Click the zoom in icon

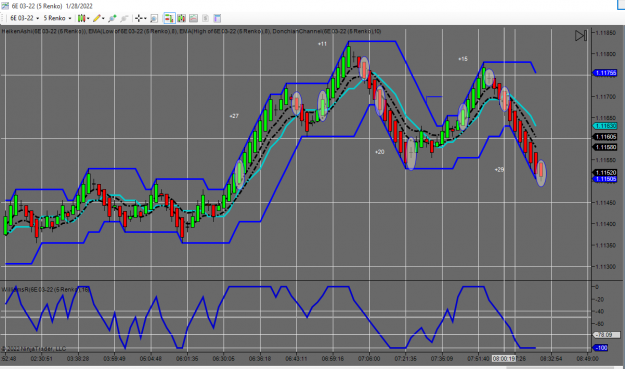[x=112, y=18]
